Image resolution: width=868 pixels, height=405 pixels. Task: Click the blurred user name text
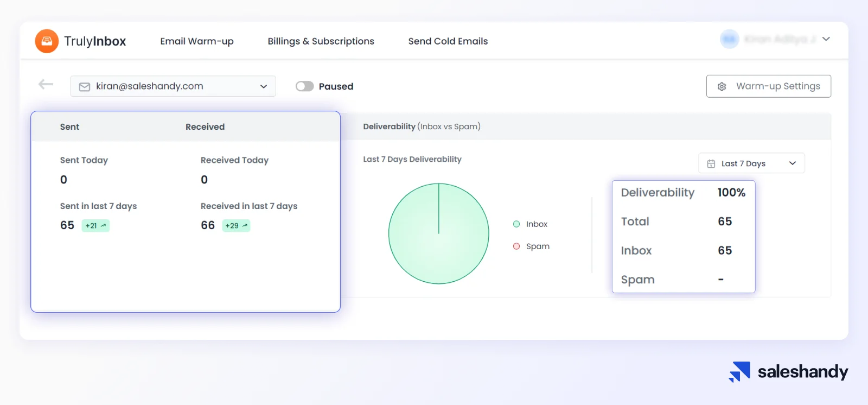tap(780, 39)
